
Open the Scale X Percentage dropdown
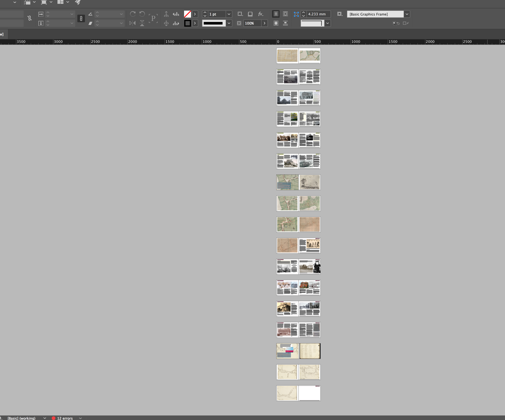pyautogui.click(x=72, y=14)
